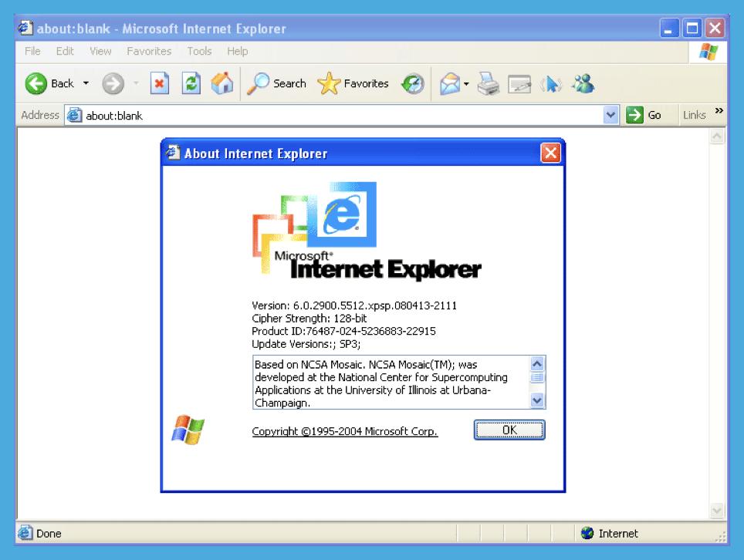744x560 pixels.
Task: Click credits box scroll up arrow
Action: (x=536, y=364)
